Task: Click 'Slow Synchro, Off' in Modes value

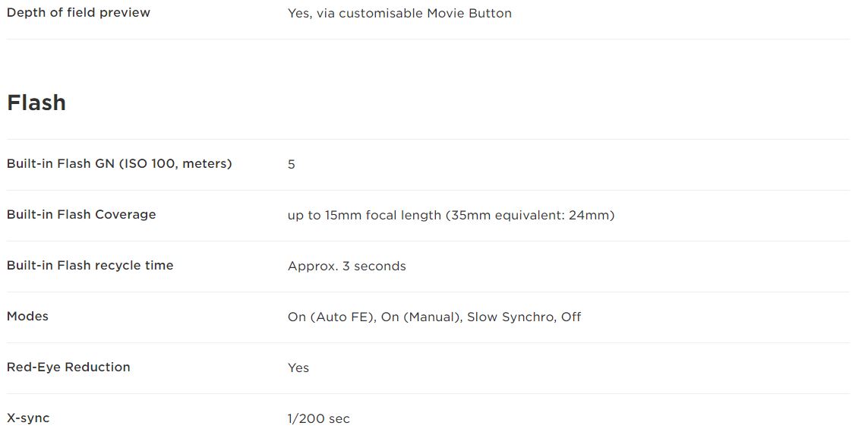Action: 524,317
